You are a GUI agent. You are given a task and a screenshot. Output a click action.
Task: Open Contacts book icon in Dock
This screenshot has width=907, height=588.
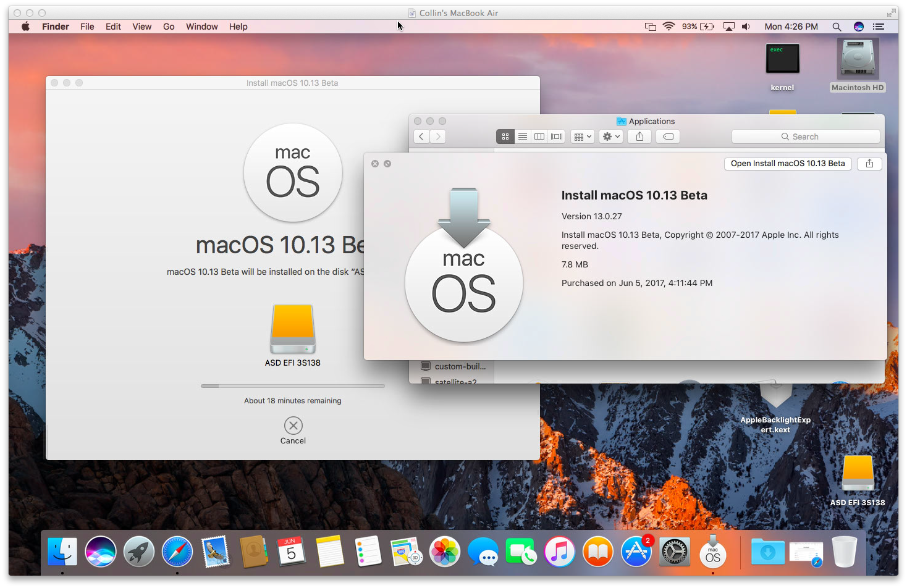pos(253,552)
